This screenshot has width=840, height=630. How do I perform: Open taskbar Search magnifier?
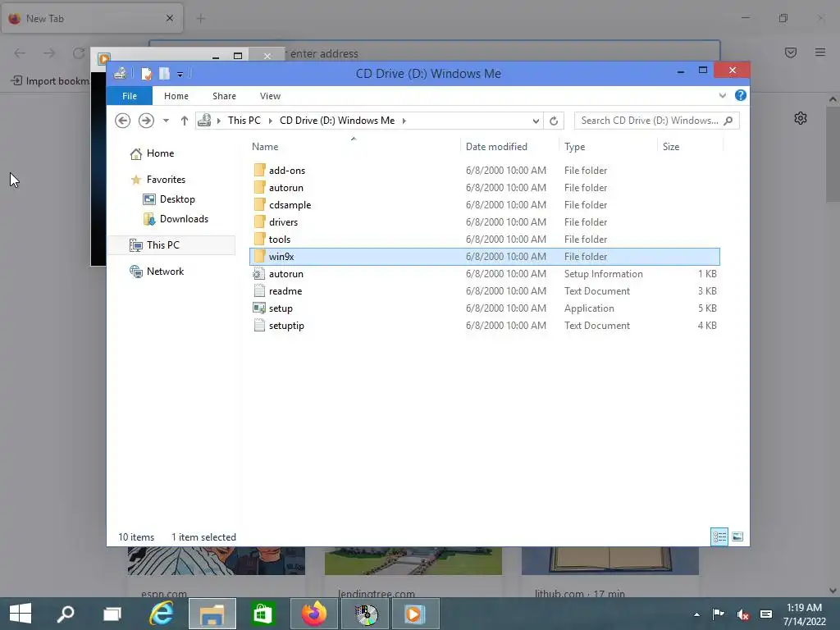tap(66, 614)
